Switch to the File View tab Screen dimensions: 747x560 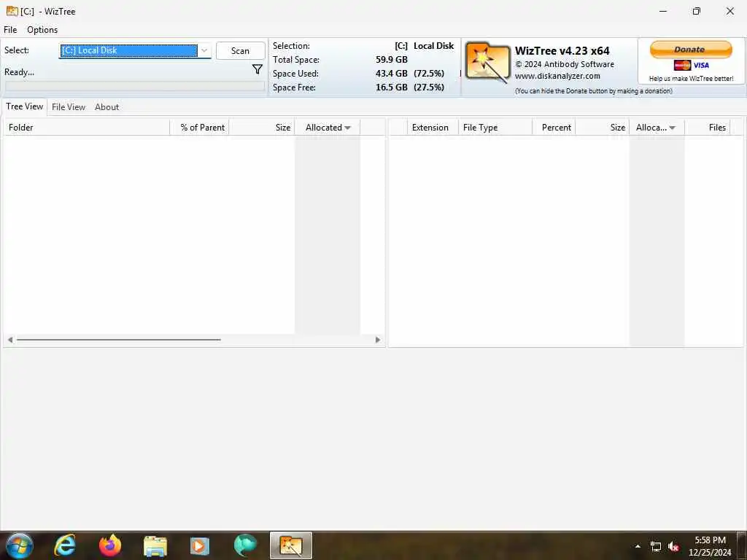pos(69,107)
